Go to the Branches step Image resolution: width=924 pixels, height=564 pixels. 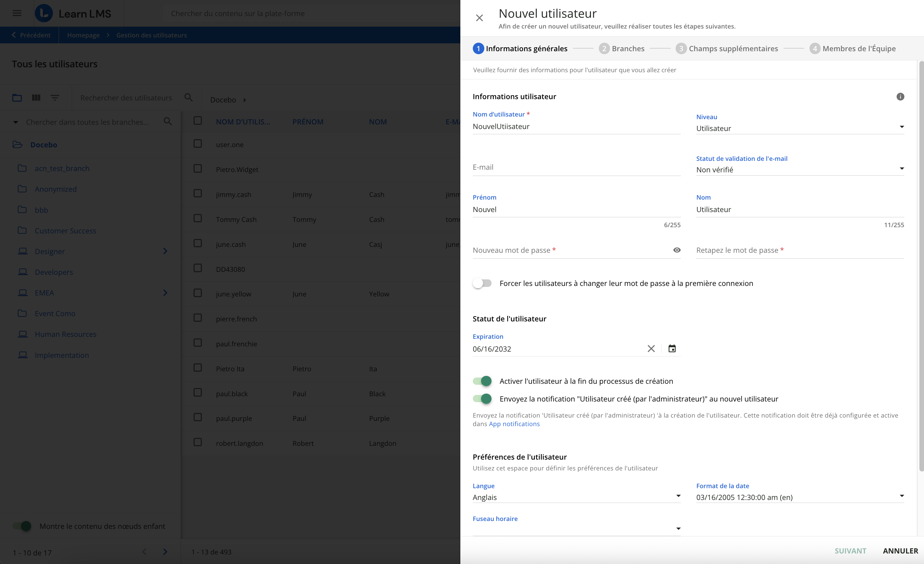[x=622, y=48]
